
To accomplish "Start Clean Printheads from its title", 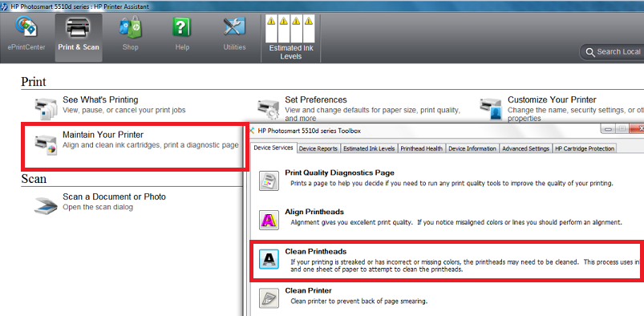I will pos(315,252).
